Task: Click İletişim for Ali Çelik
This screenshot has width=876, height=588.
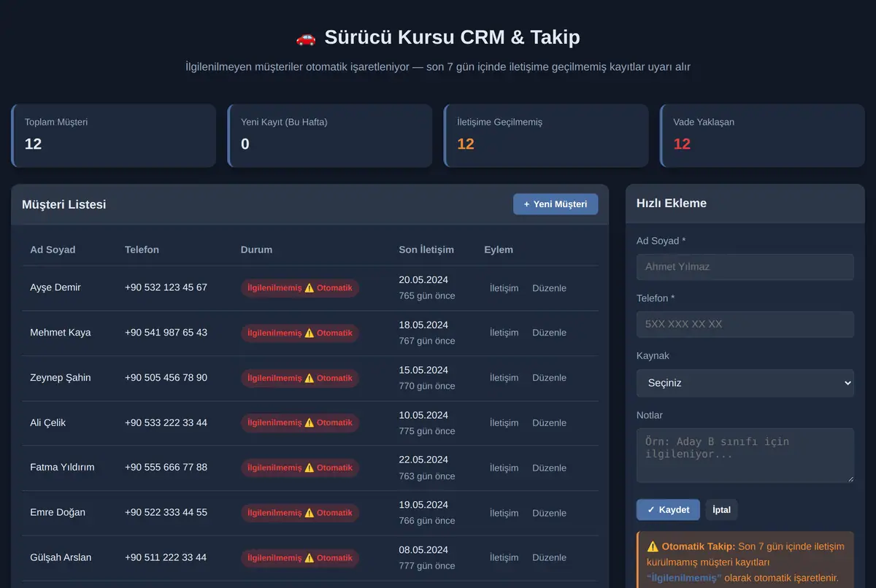Action: (504, 423)
